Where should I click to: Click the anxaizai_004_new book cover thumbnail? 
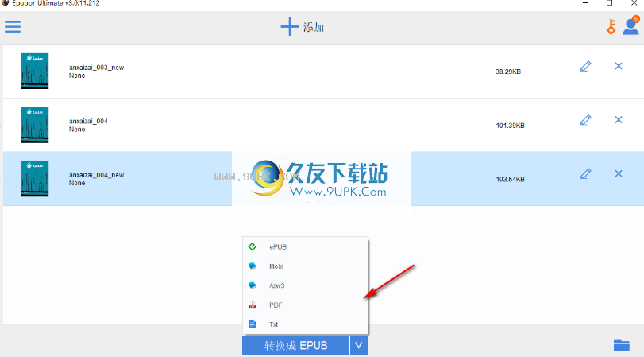click(x=35, y=178)
